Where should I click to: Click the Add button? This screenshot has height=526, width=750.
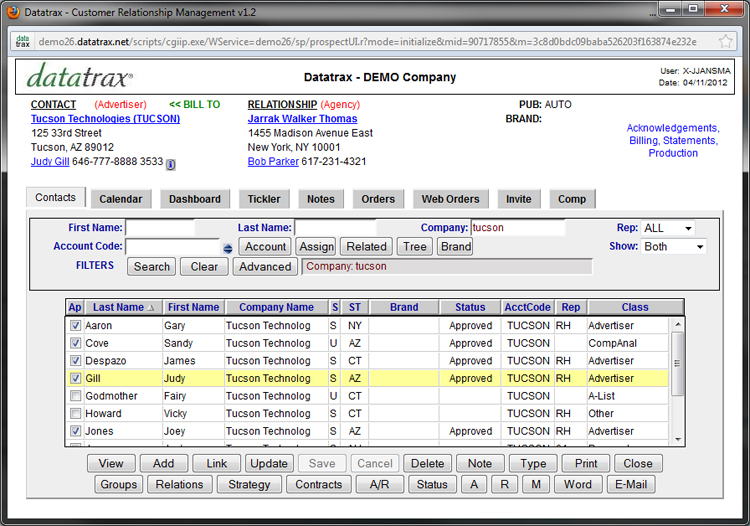click(x=164, y=463)
